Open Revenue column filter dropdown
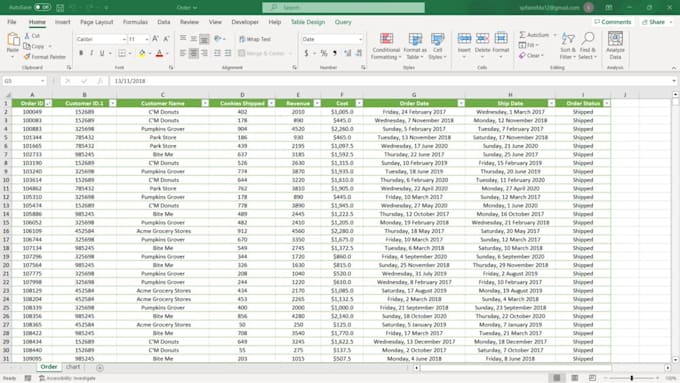Viewport: 680px width, 383px height. (317, 103)
